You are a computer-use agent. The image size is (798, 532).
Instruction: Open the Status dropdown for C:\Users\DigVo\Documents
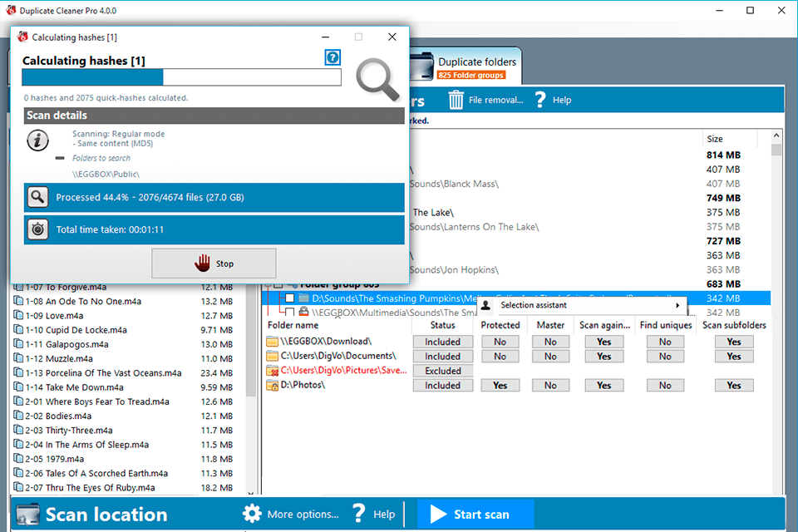[x=442, y=356]
